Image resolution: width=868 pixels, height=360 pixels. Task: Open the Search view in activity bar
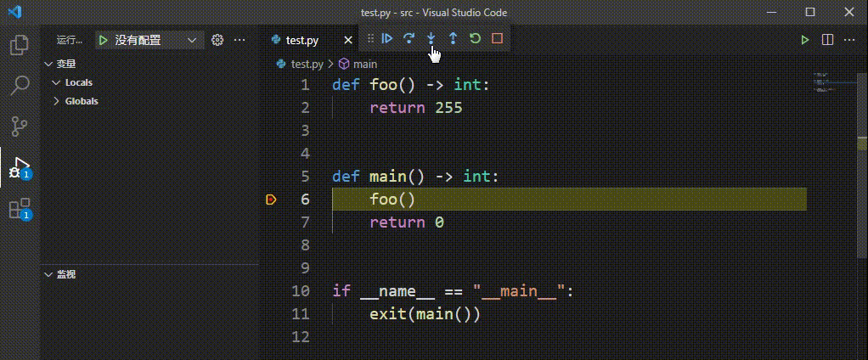pyautogui.click(x=20, y=85)
